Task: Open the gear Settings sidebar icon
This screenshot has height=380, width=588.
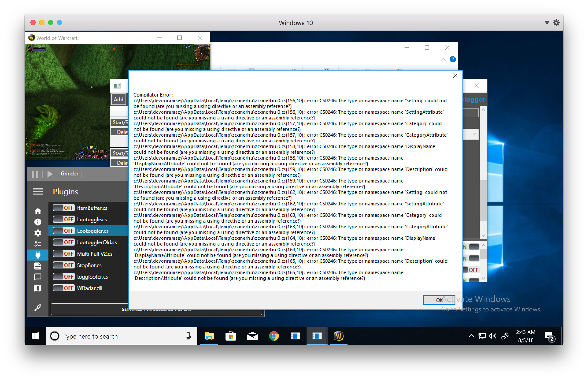Action: pyautogui.click(x=38, y=233)
